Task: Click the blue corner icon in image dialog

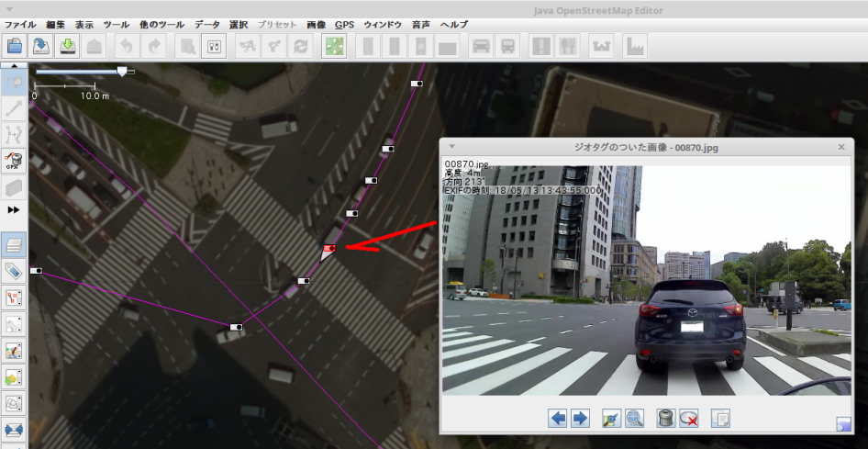Action: click(843, 424)
